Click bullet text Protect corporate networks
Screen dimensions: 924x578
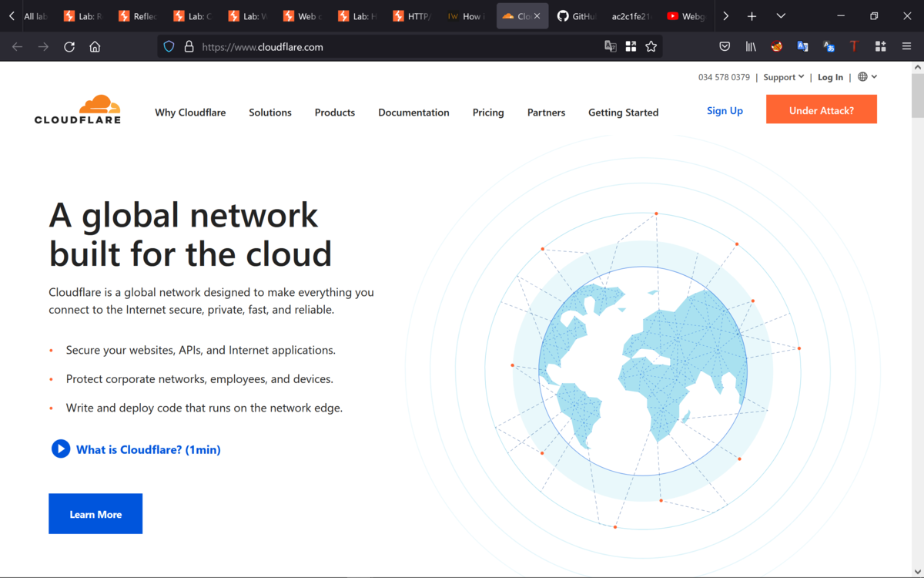click(x=199, y=379)
